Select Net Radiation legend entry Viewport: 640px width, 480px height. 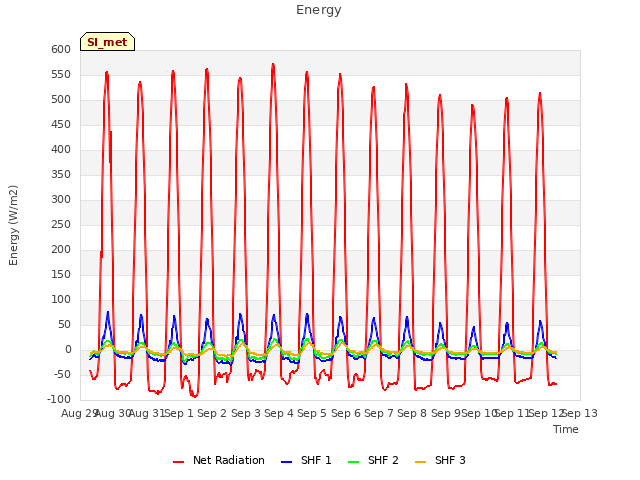coord(219,460)
